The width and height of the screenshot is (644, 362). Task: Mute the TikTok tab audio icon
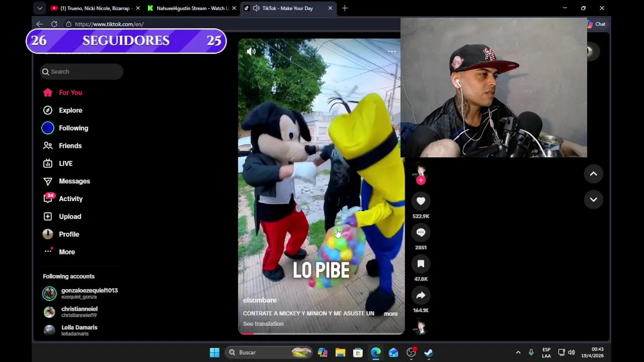tap(256, 8)
